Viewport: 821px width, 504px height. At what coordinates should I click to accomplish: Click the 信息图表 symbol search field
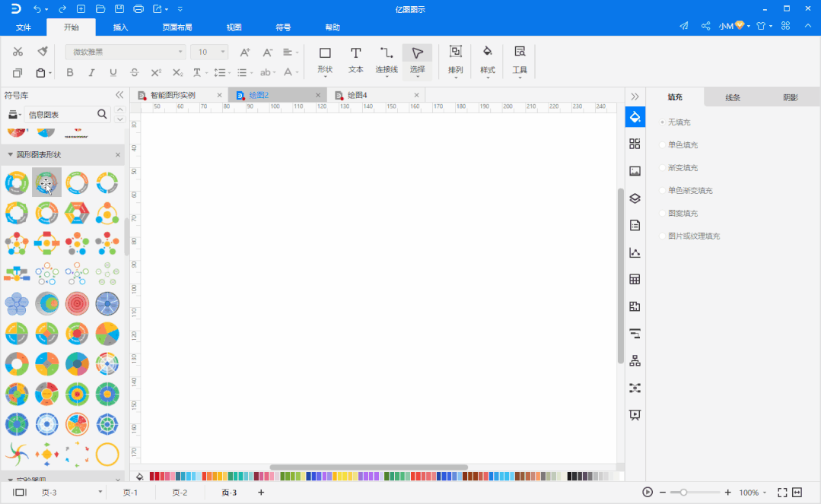click(x=59, y=115)
